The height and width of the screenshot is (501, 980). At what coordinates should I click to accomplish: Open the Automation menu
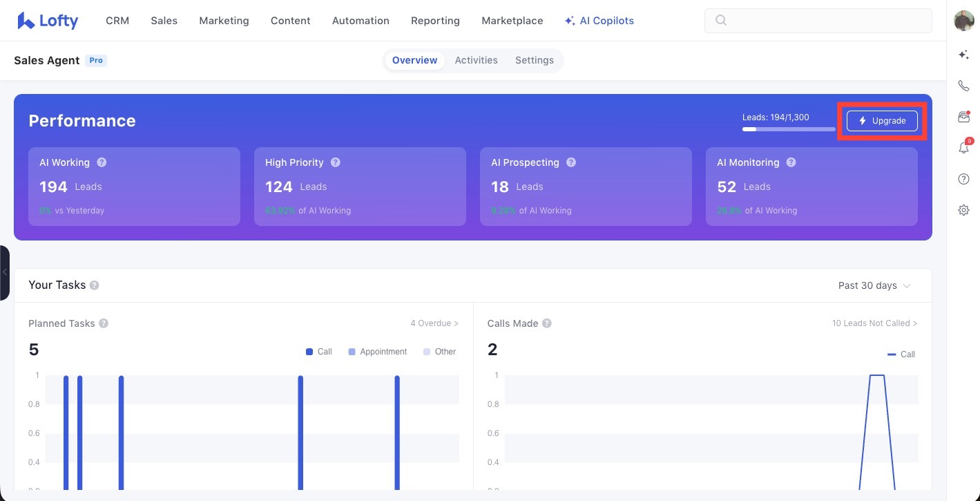click(361, 21)
